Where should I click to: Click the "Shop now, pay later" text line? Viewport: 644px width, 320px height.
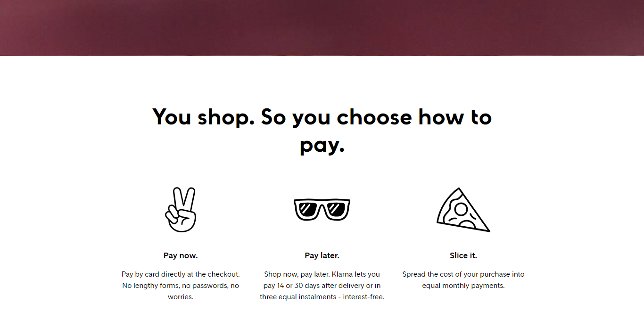322,274
